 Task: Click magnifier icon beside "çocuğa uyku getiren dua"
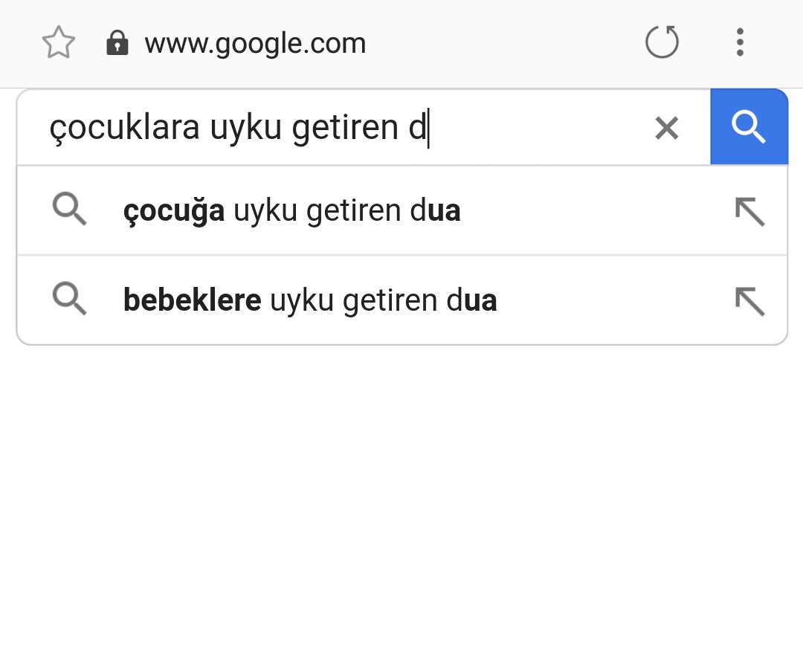(x=70, y=209)
